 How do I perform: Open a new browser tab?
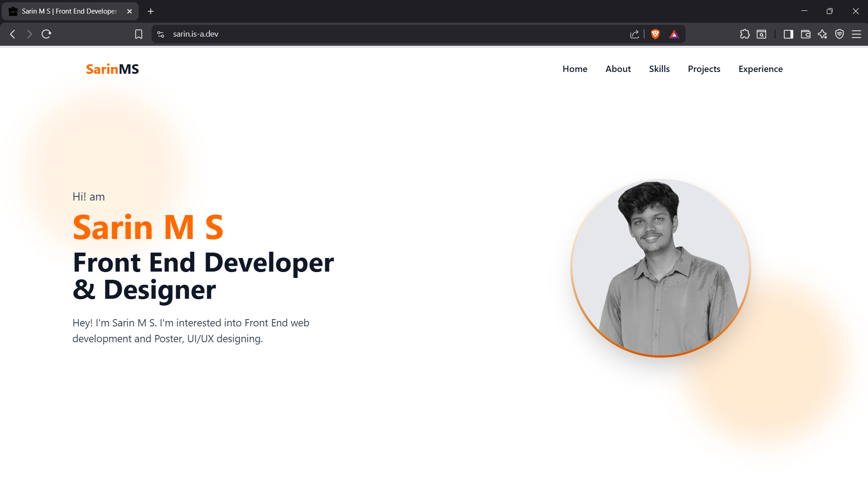coord(151,11)
